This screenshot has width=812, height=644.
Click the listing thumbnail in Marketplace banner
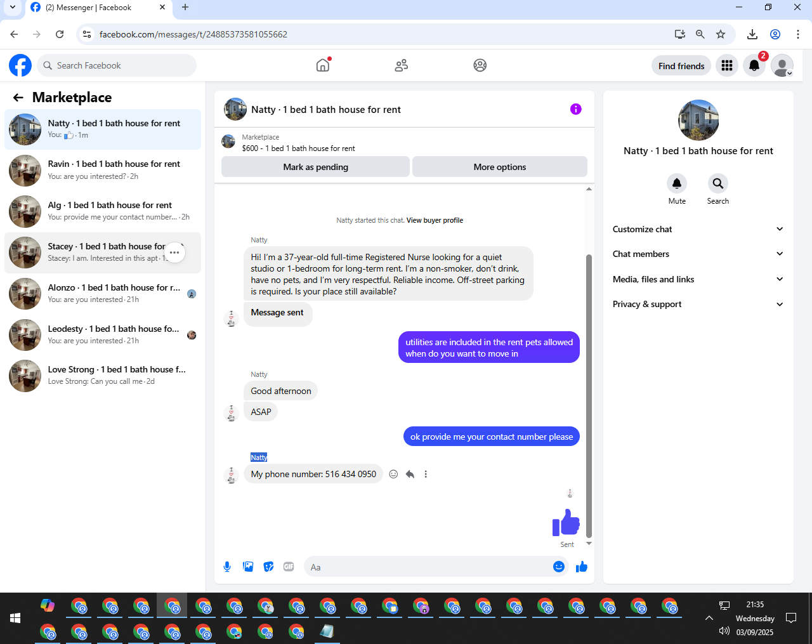[228, 141]
